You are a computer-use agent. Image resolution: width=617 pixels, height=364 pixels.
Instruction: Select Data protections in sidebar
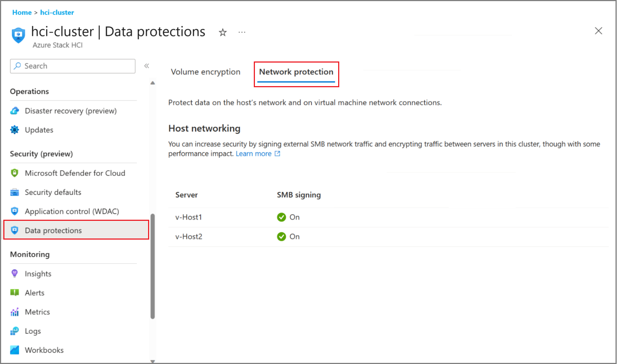[76, 230]
